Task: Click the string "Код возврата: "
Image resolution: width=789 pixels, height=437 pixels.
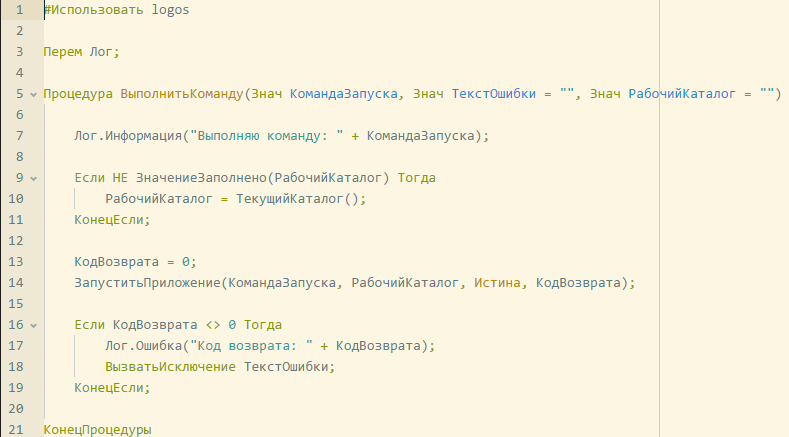Action: point(252,346)
